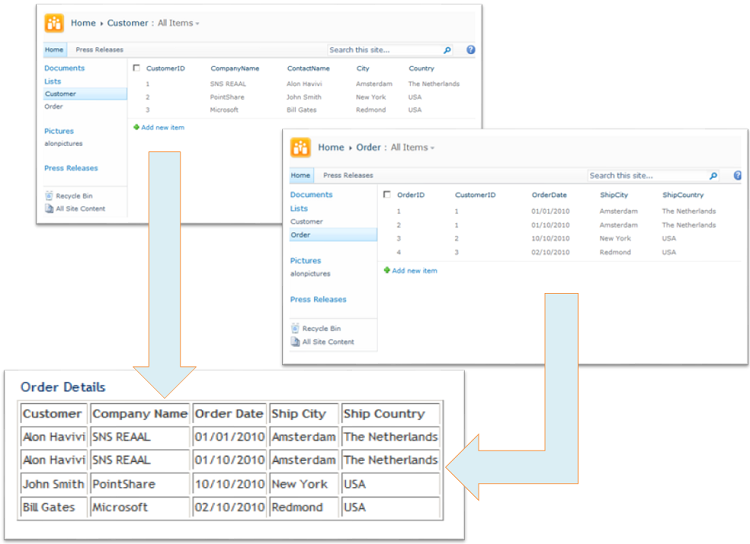Select the Home tab in Customer window
The width and height of the screenshot is (750, 544).
tap(54, 50)
